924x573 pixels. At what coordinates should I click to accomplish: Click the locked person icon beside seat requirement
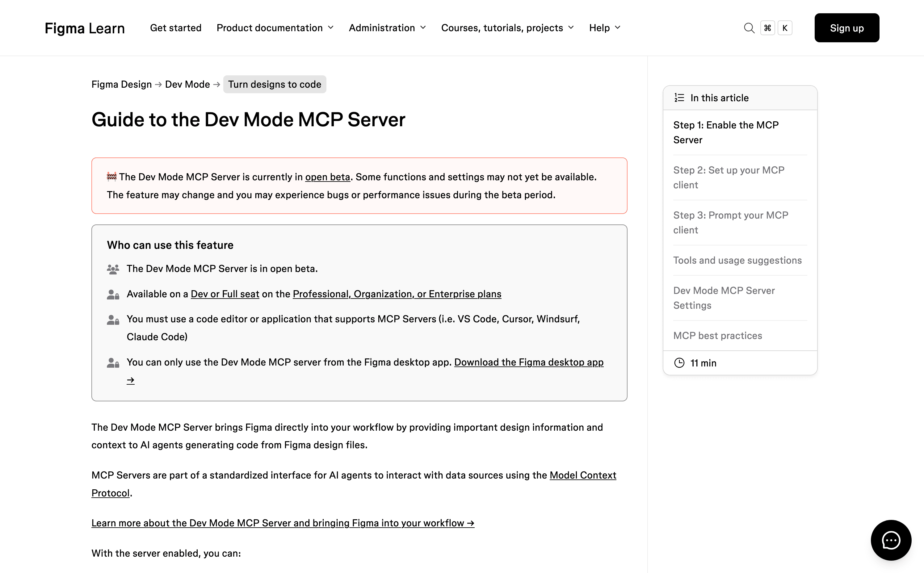coord(113,294)
